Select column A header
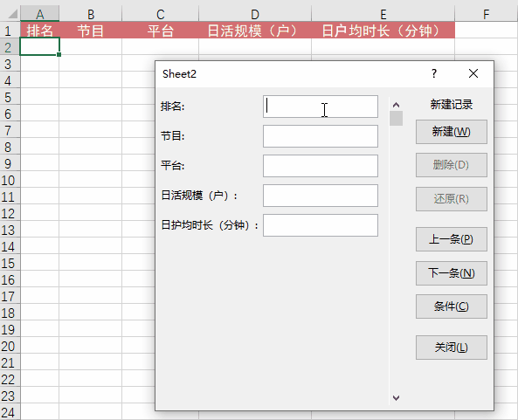Viewport: 518px width, 420px height. click(39, 14)
